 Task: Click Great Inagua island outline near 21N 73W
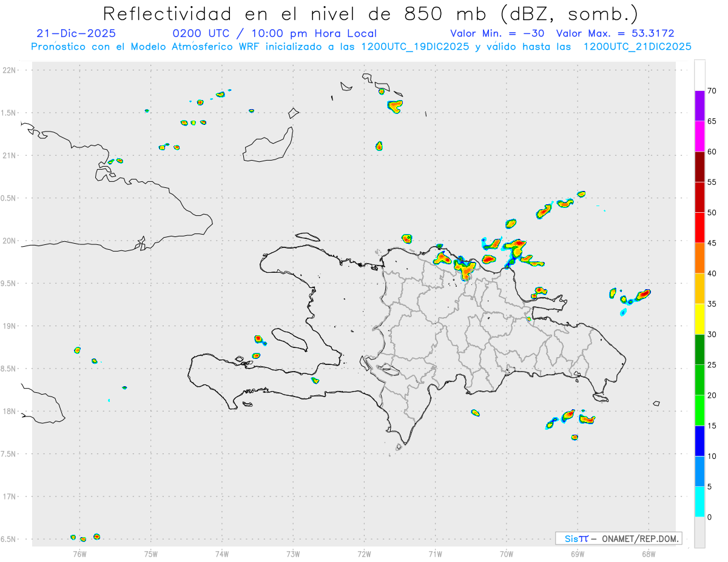tap(269, 145)
